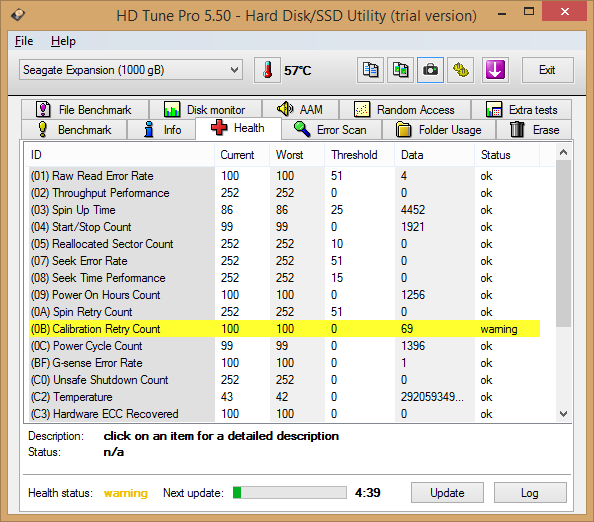Open the Extra tests tab
This screenshot has width=594, height=522.
pyautogui.click(x=521, y=109)
